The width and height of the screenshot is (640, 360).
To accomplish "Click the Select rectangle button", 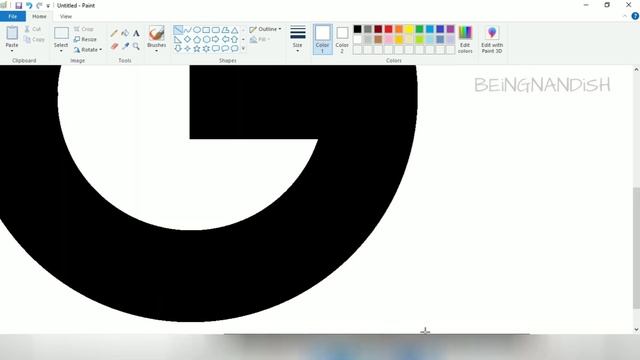I will click(61, 36).
